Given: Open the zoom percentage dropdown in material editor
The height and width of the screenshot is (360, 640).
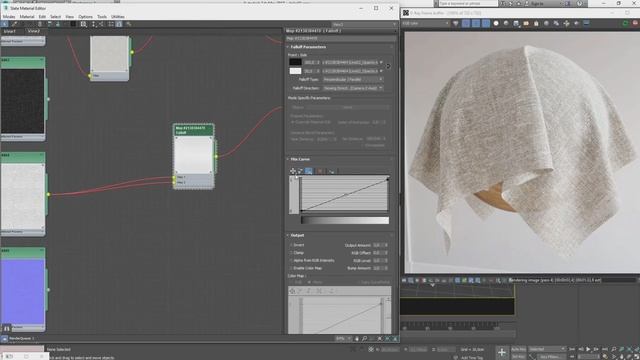Looking at the screenshot, I should (x=343, y=338).
